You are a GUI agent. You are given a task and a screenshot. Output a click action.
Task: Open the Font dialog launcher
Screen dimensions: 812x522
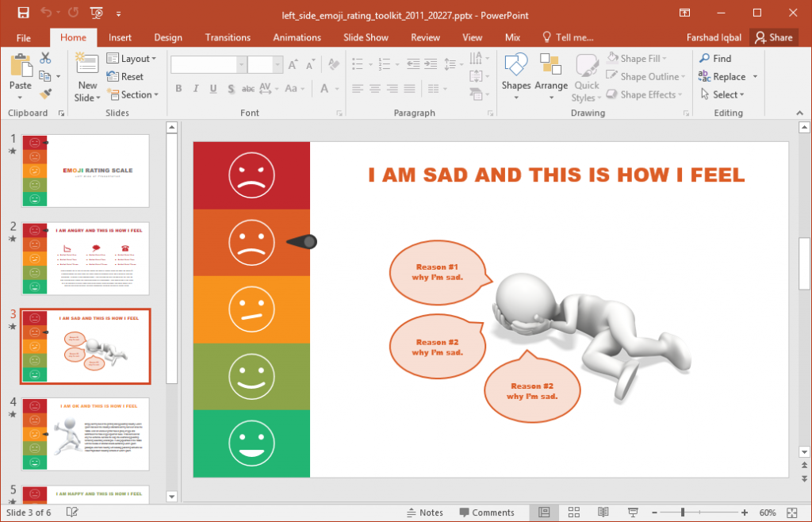[339, 113]
